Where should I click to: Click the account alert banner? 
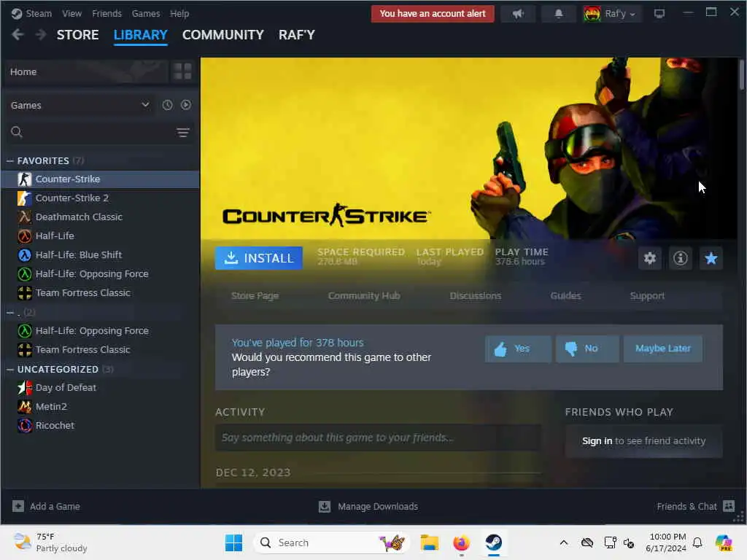click(x=433, y=14)
